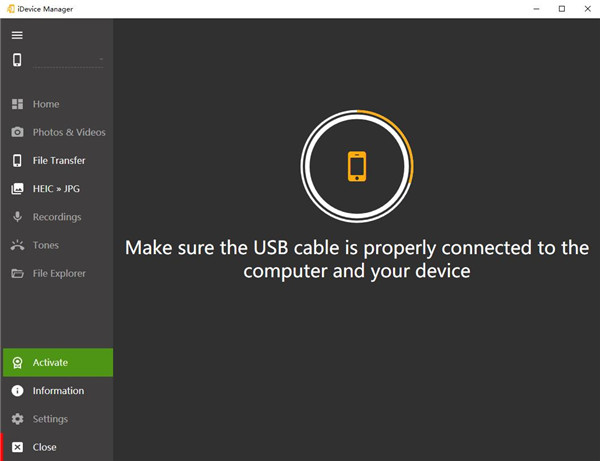Open Settings via the gear icon
Viewport: 600px width, 461px height.
pos(17,419)
